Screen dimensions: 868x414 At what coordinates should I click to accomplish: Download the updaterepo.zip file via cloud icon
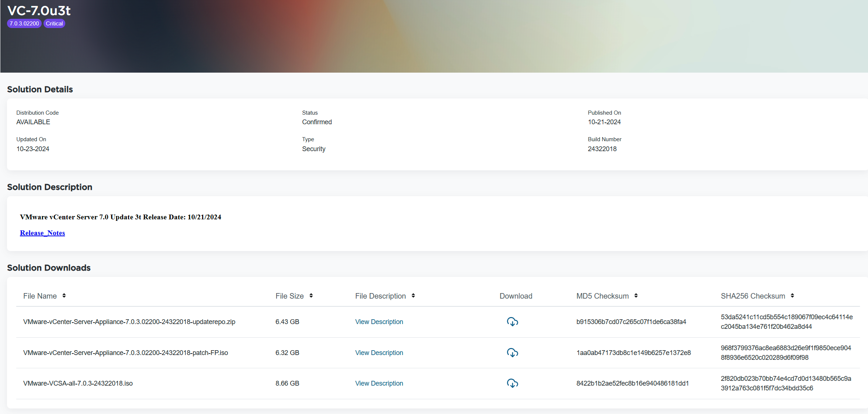(512, 322)
